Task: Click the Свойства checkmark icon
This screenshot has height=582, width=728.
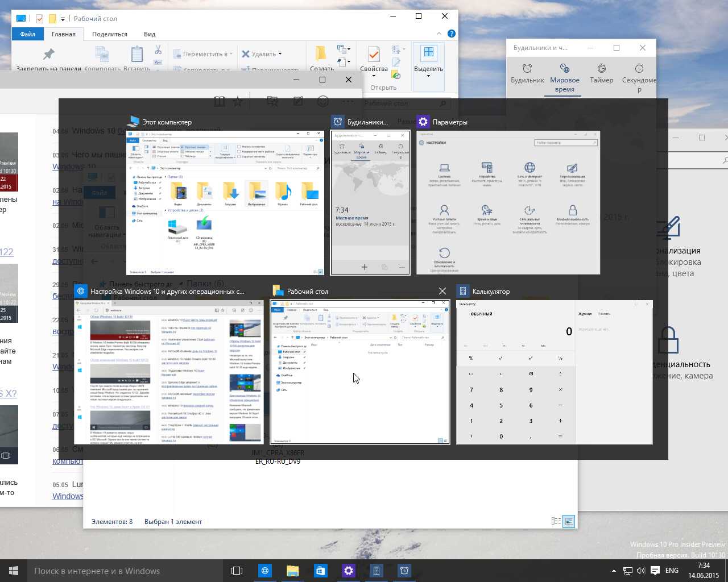Action: tap(374, 54)
